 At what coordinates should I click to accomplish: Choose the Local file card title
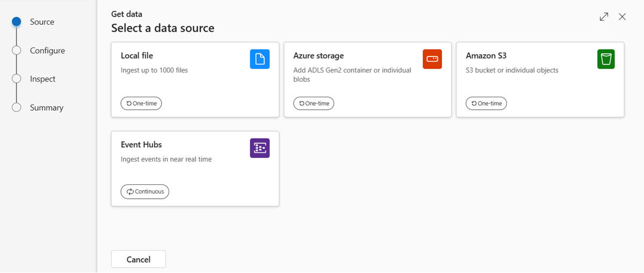click(137, 55)
